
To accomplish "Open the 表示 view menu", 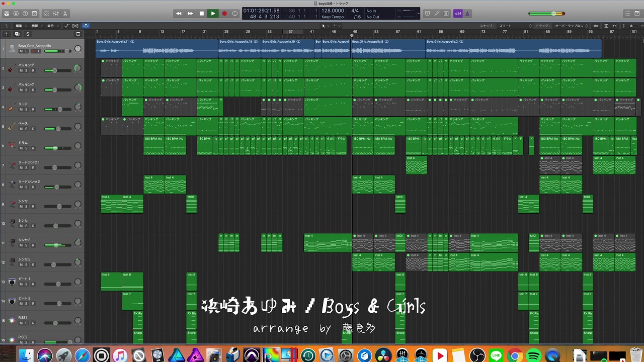I will point(51,26).
